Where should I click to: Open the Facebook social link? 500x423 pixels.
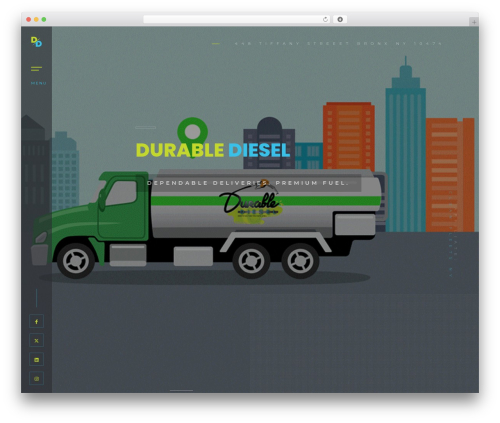tap(36, 321)
